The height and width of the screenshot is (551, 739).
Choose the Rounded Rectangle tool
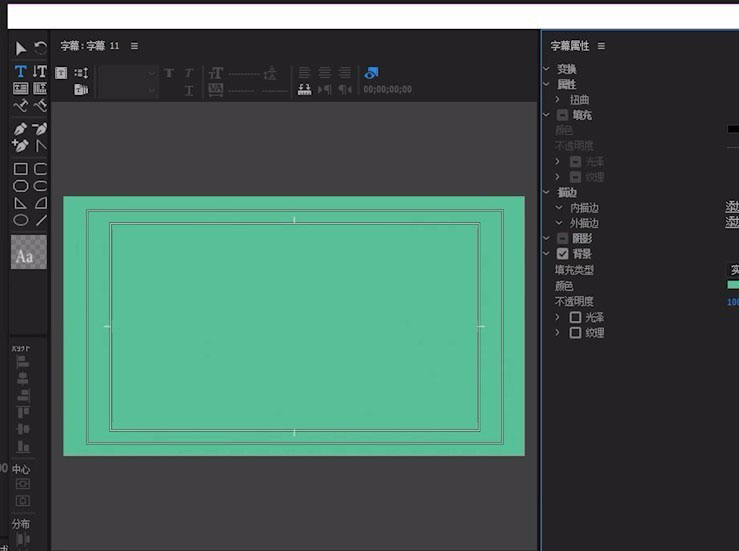pyautogui.click(x=41, y=186)
